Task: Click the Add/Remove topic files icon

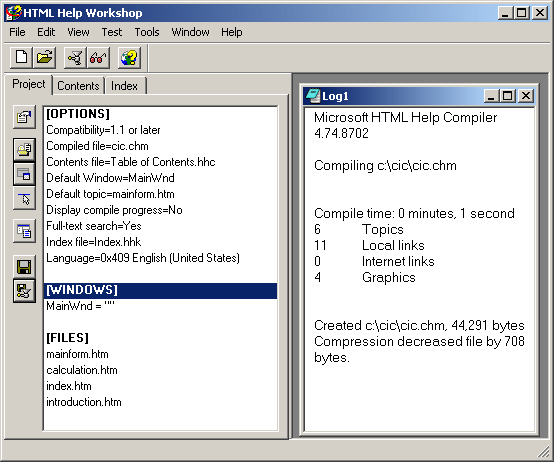Action: coord(24,150)
